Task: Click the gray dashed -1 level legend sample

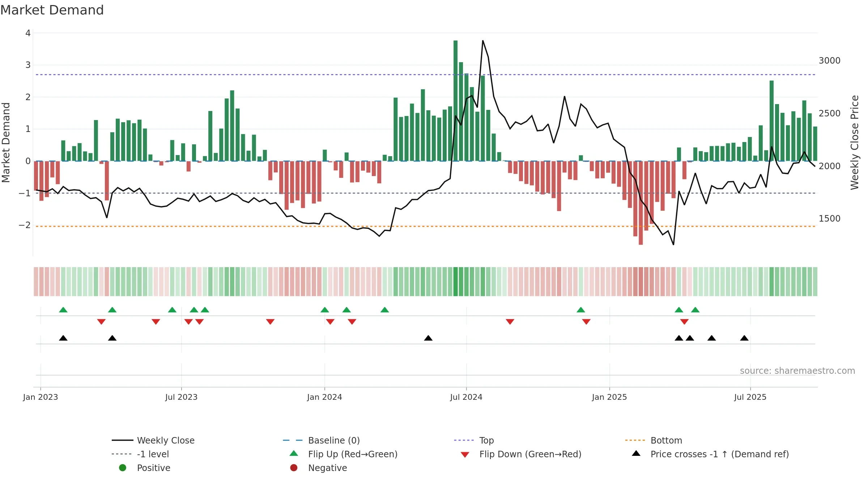Action: (122, 454)
